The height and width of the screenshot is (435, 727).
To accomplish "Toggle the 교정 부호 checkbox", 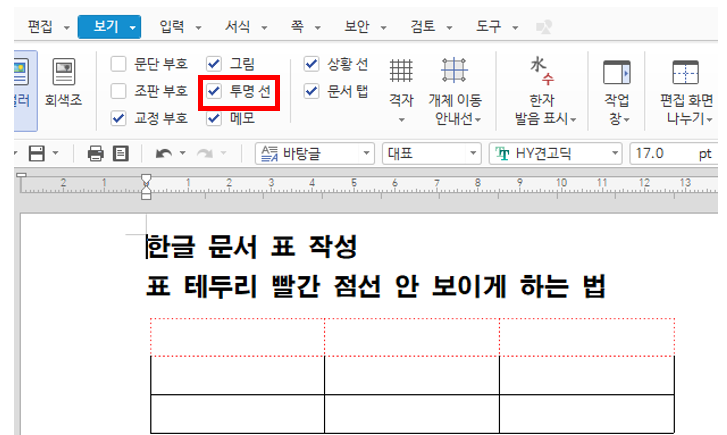I will coord(118,118).
